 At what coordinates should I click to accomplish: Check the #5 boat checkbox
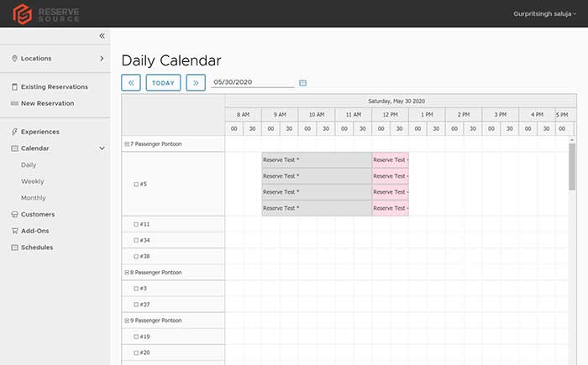[136, 184]
